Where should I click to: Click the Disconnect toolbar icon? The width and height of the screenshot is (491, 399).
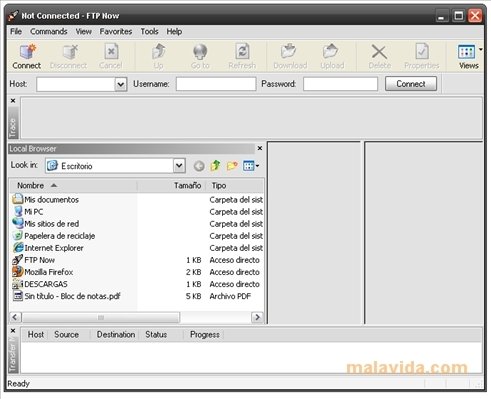coord(70,52)
